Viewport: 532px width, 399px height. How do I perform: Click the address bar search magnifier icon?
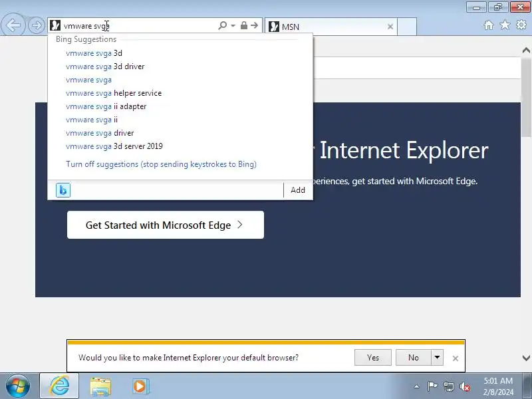point(223,25)
